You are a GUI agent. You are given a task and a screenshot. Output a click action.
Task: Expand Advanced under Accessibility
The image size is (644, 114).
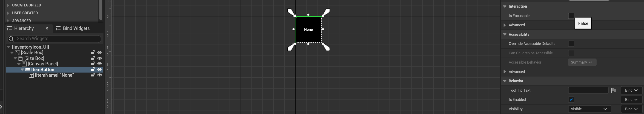pyautogui.click(x=504, y=72)
